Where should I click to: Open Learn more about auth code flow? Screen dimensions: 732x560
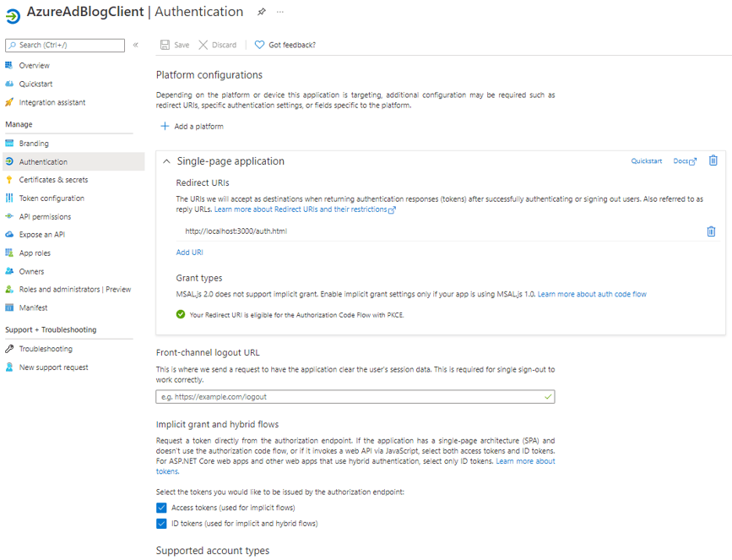(x=592, y=294)
